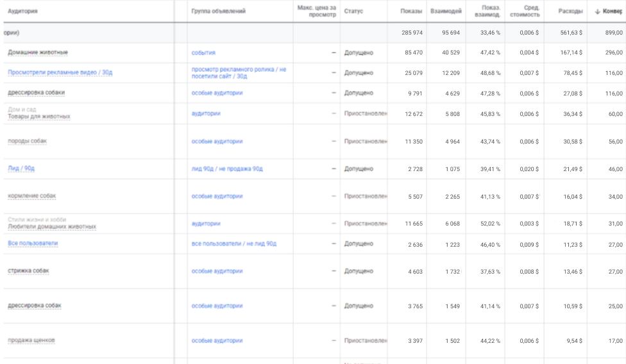Click conversions value 296,00

(x=614, y=53)
